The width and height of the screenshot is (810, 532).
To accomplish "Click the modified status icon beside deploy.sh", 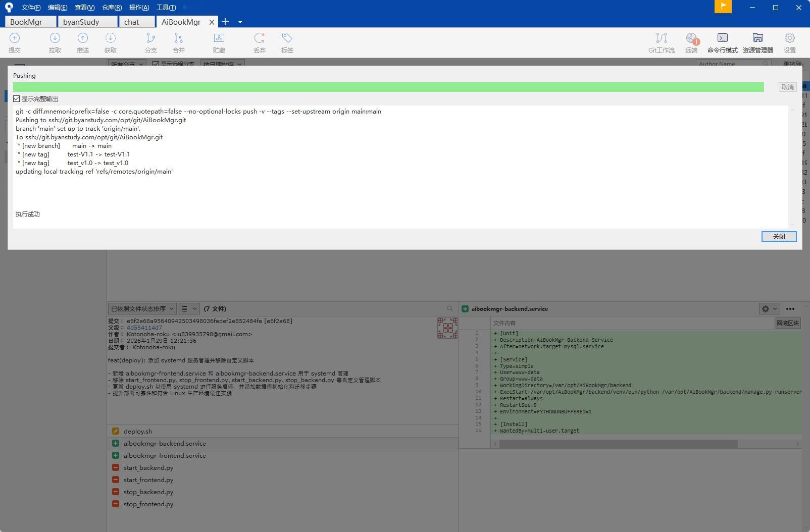I will pos(116,431).
